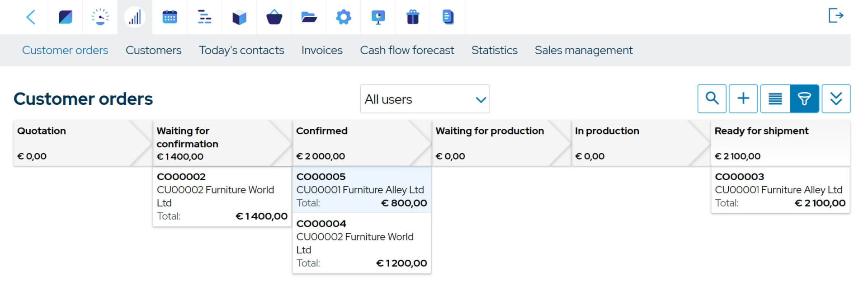The width and height of the screenshot is (868, 300).
Task: Open the gift box icon
Action: (413, 17)
